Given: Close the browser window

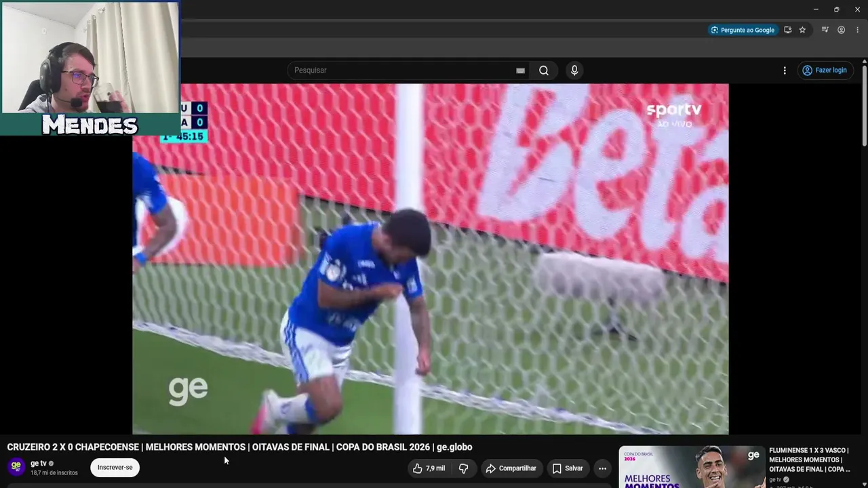Looking at the screenshot, I should click(x=857, y=9).
